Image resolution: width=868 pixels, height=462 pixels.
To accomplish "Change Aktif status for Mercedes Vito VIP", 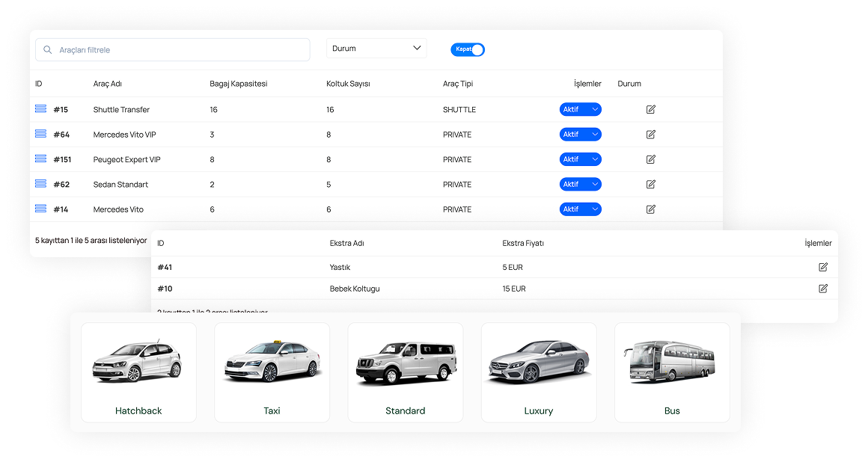I will 580,135.
